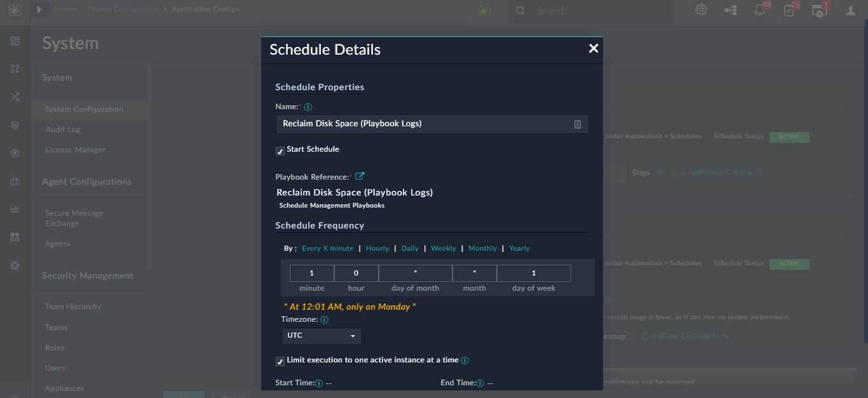The image size is (868, 398).
Task: Select the Monthly schedule frequency
Action: point(482,248)
